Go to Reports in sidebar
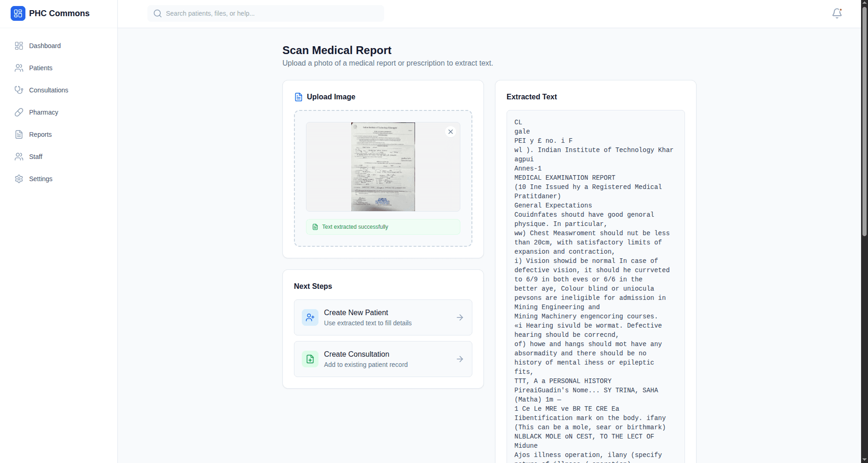This screenshot has width=868, height=463. [x=40, y=134]
